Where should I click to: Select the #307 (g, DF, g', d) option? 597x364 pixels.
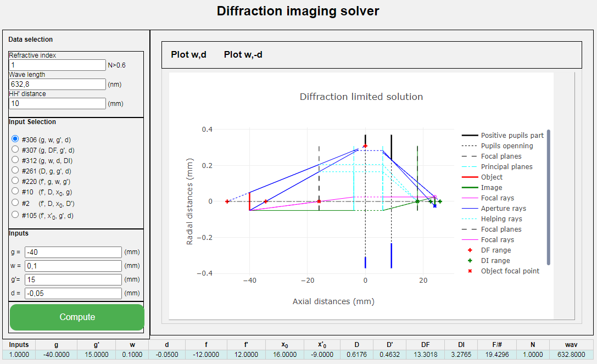pyautogui.click(x=15, y=149)
